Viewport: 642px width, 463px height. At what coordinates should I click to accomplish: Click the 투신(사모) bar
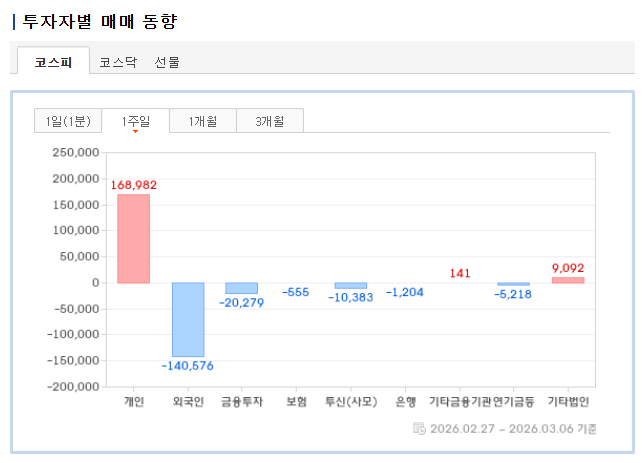(350, 286)
